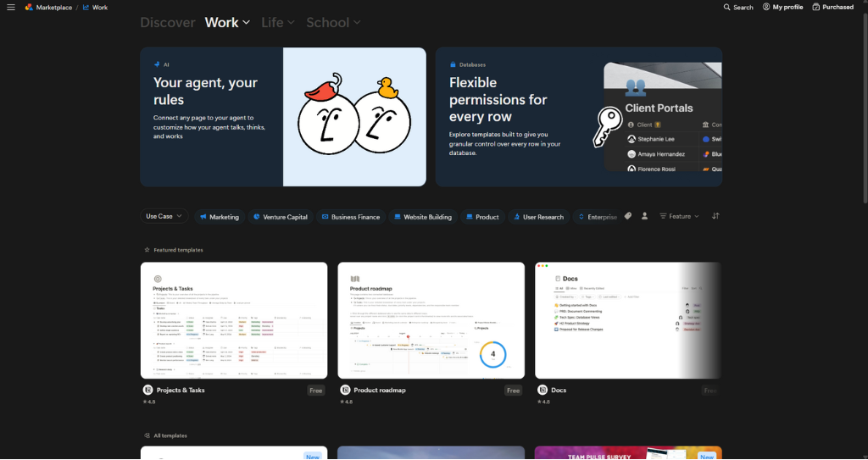The width and height of the screenshot is (868, 460).
Task: Open the Use Case dropdown
Action: click(164, 216)
